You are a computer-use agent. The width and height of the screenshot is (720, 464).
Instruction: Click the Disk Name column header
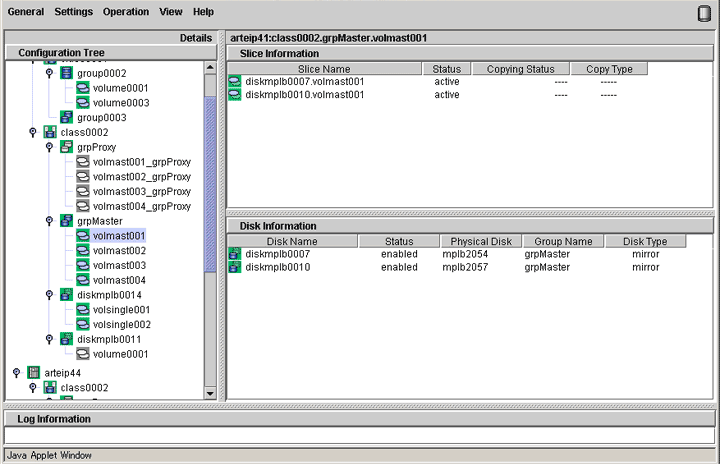(292, 241)
